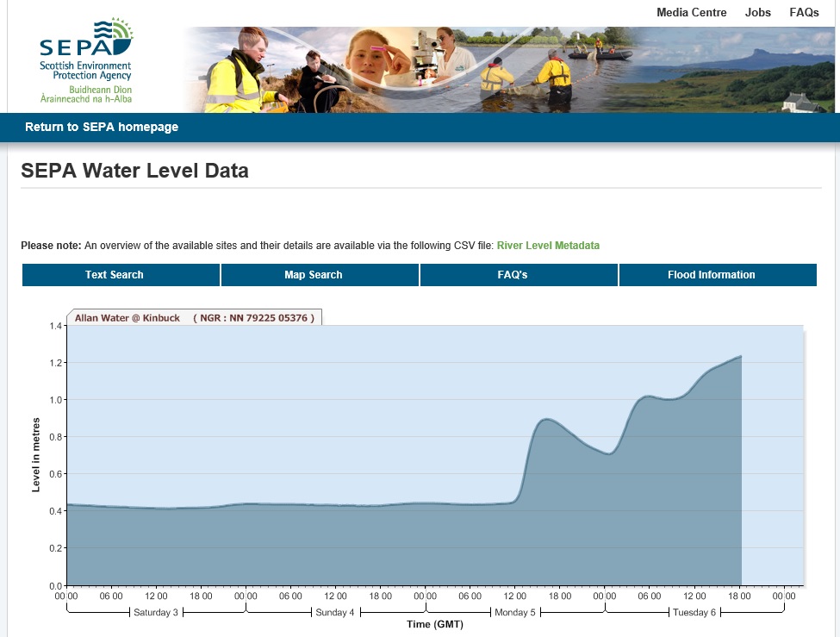Return to SEPA homepage
840x637 pixels.
(x=102, y=127)
